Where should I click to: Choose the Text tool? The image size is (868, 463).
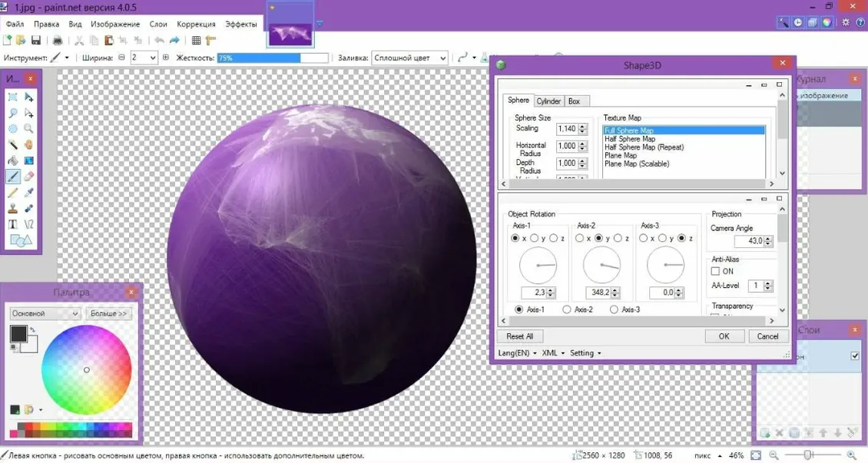click(13, 224)
